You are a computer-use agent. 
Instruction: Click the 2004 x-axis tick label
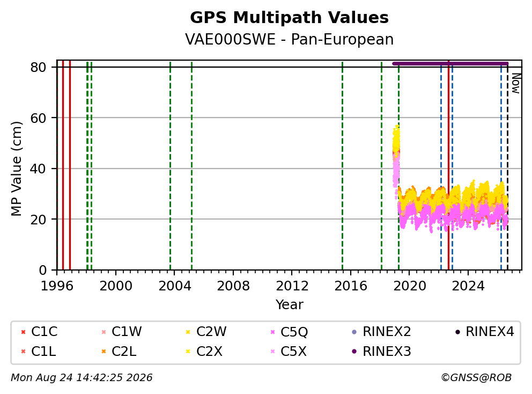[x=175, y=286]
